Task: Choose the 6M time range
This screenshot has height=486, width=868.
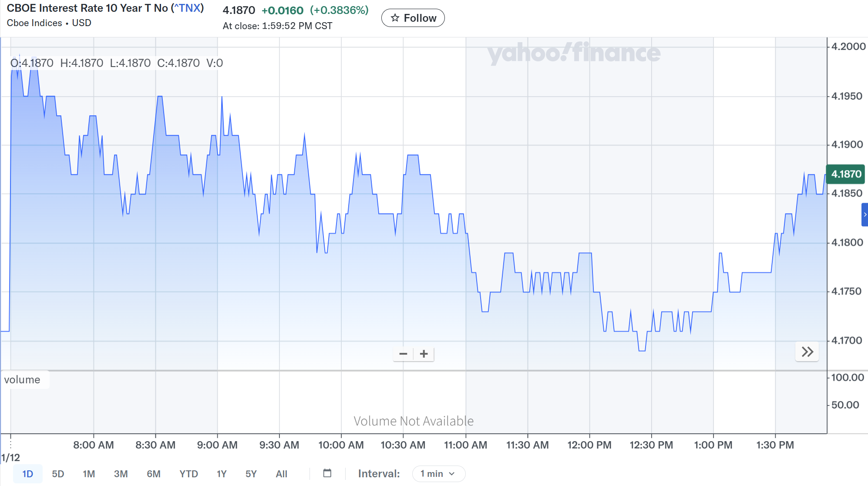Action: coord(153,473)
